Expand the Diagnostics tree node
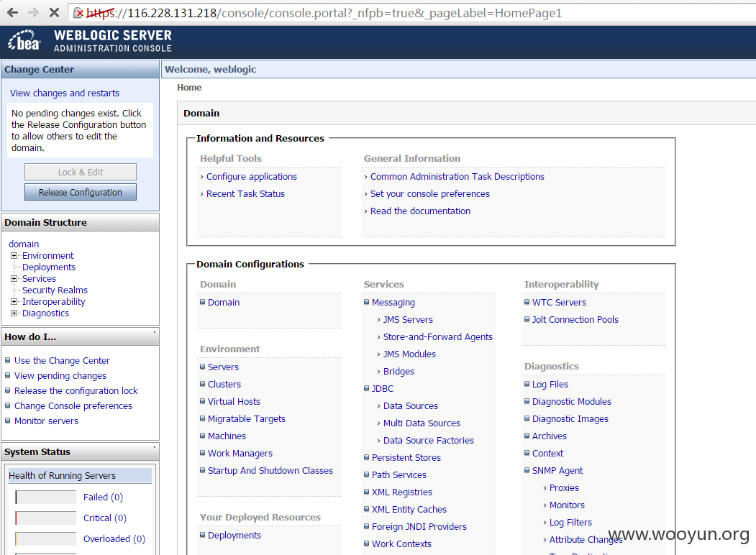This screenshot has height=555, width=756. click(x=14, y=313)
